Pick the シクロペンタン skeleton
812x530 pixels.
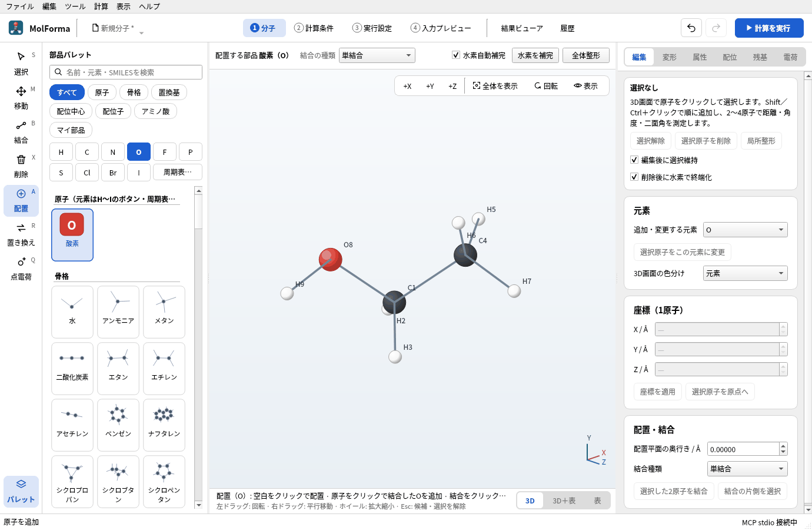[164, 482]
